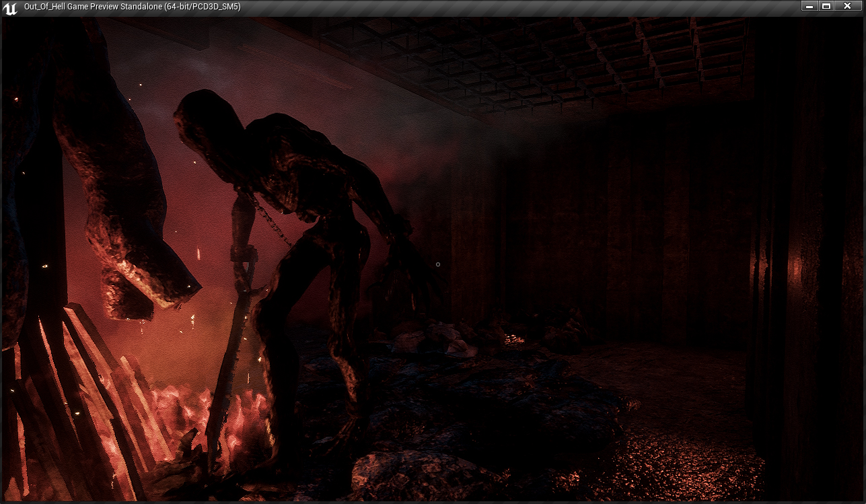Click the hanging body's dangling hand

pyautogui.click(x=145, y=286)
